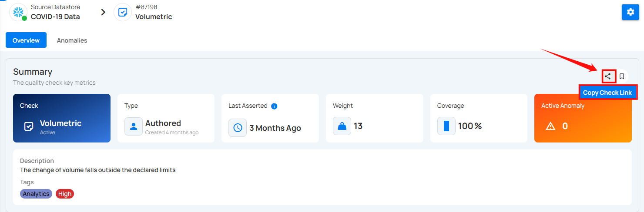Click the High tag
The height and width of the screenshot is (212, 644).
click(65, 194)
